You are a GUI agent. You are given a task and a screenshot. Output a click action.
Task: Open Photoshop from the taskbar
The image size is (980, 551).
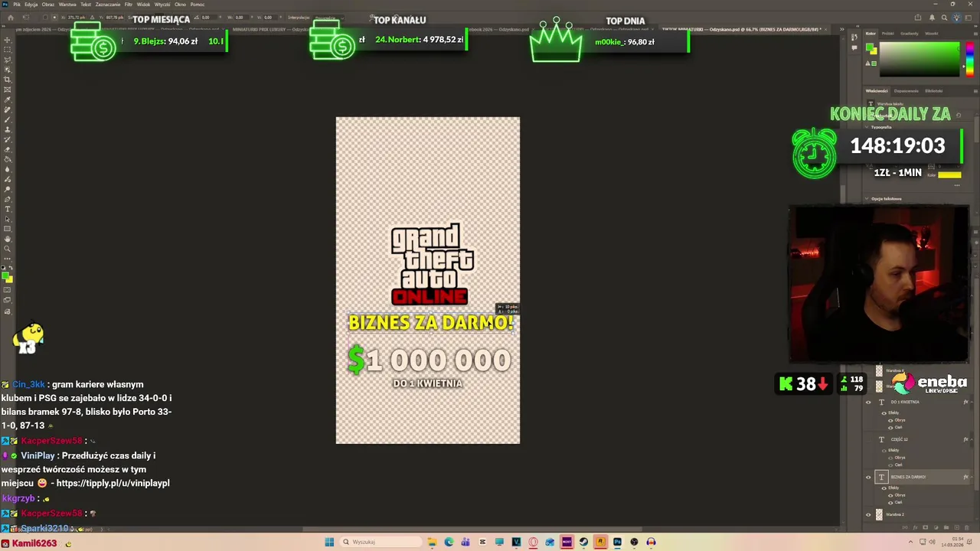click(x=617, y=542)
